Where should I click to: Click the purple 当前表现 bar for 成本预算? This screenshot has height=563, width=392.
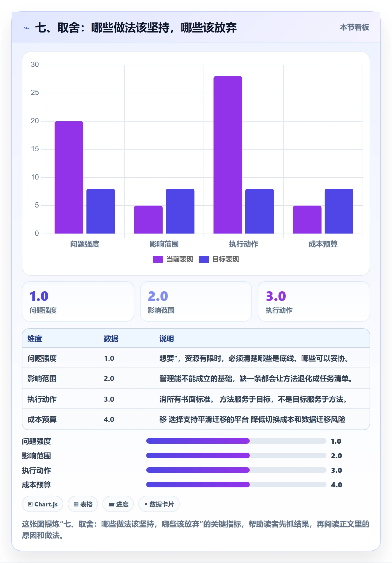tap(307, 220)
